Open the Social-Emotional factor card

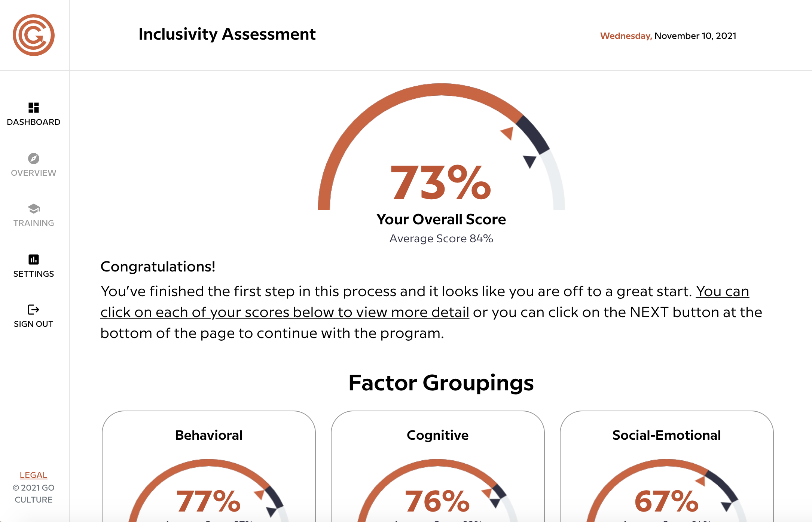[x=667, y=466]
